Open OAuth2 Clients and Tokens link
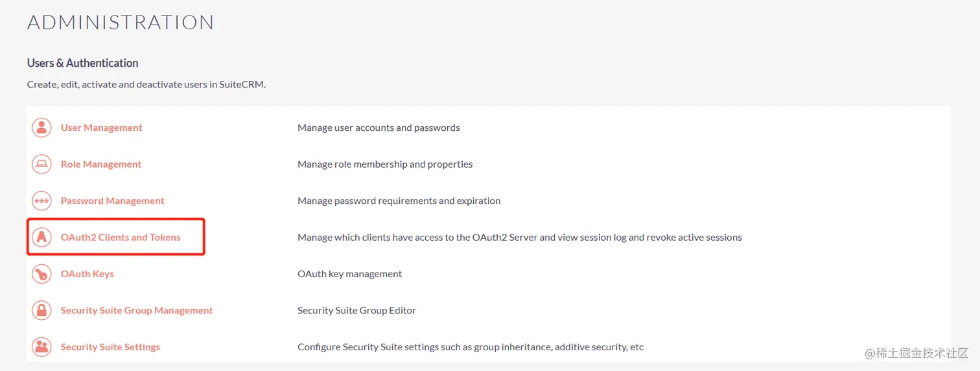 (x=121, y=238)
